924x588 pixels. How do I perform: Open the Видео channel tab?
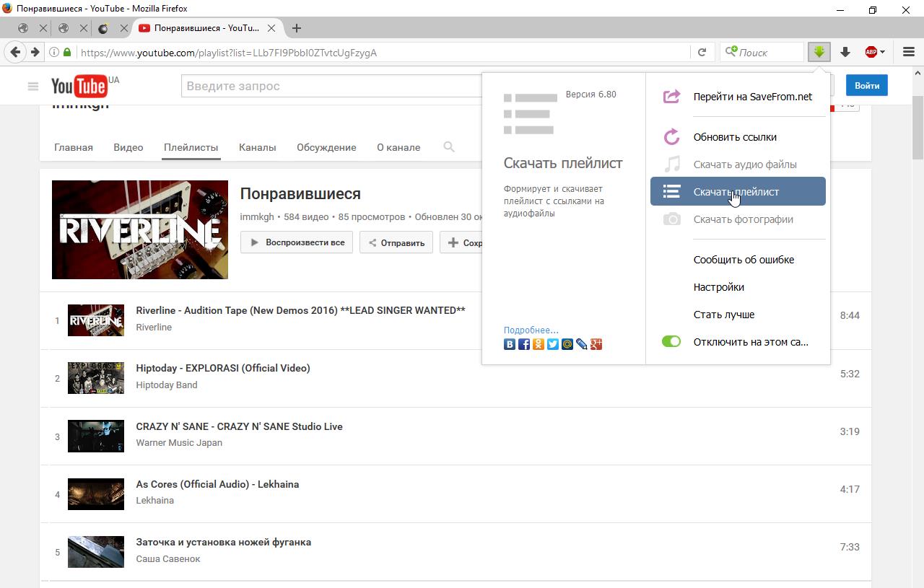pyautogui.click(x=128, y=147)
